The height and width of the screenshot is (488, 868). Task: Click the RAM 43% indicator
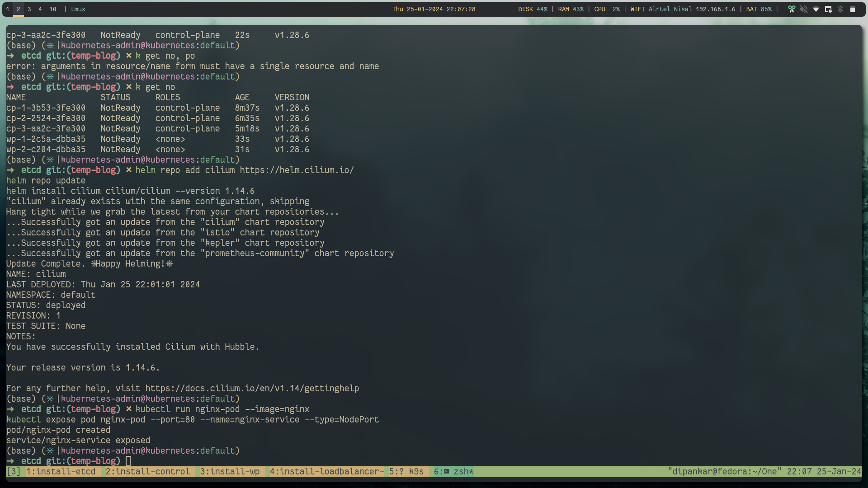coord(571,9)
